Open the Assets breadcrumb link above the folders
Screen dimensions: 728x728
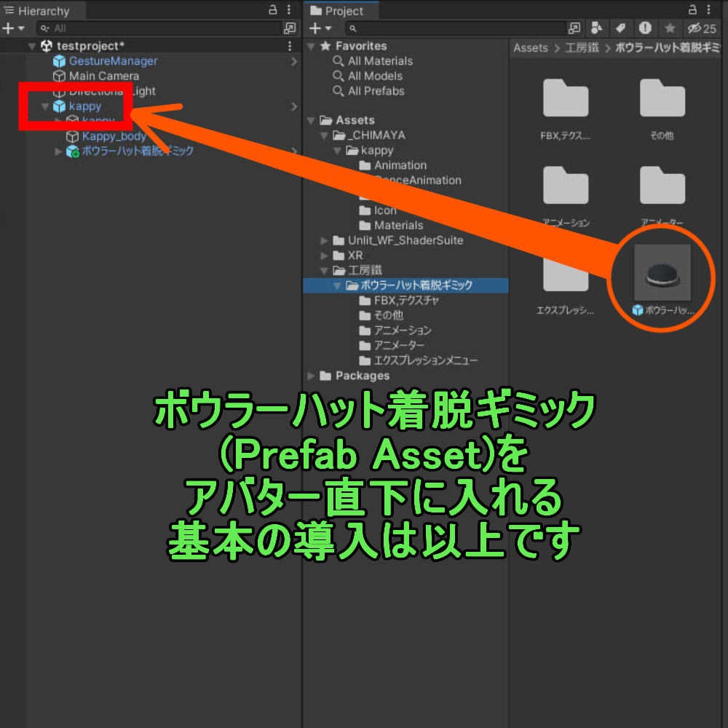[529, 47]
